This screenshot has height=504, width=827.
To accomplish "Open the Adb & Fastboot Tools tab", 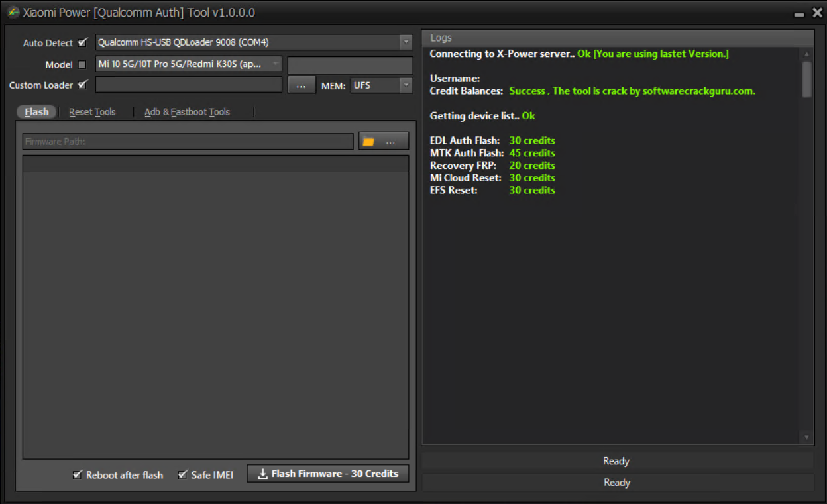I will coord(187,112).
